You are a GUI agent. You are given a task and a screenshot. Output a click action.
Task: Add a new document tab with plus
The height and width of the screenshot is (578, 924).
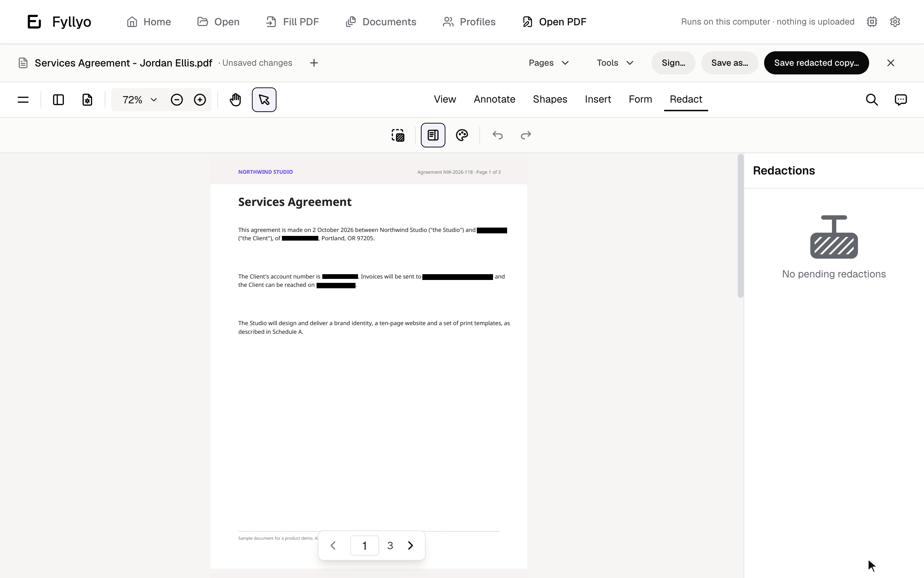point(314,63)
